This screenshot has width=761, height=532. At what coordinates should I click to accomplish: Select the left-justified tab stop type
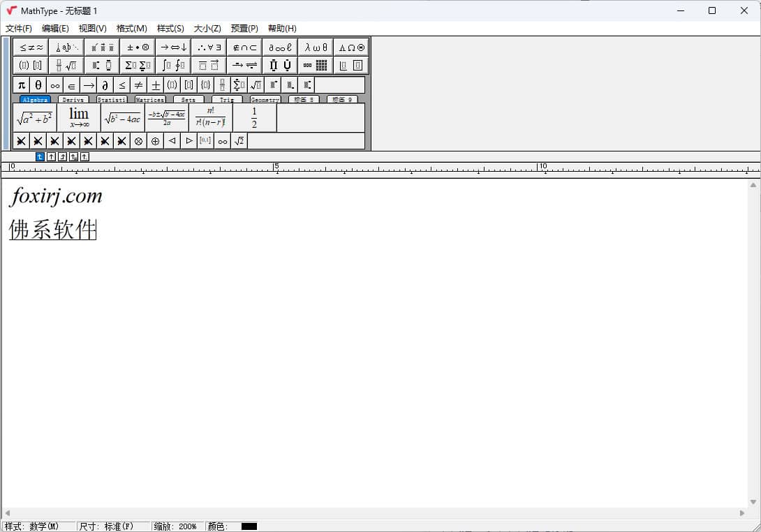point(40,157)
